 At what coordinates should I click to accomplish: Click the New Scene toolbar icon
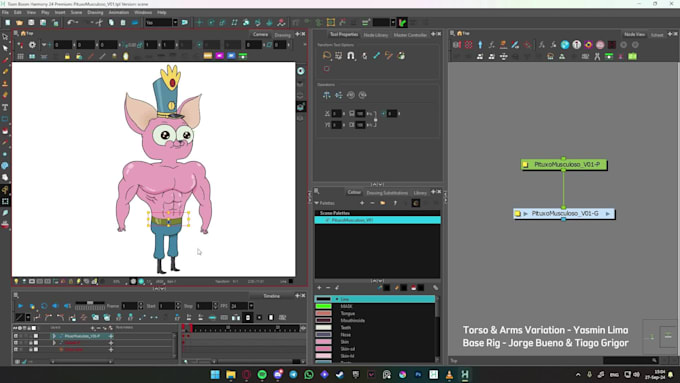coord(8,23)
